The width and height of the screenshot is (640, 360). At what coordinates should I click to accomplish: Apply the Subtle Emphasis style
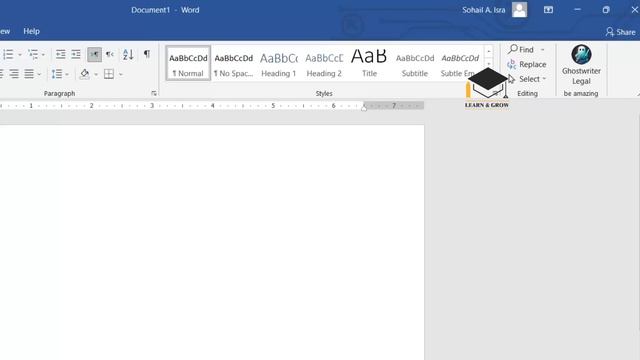pyautogui.click(x=460, y=63)
